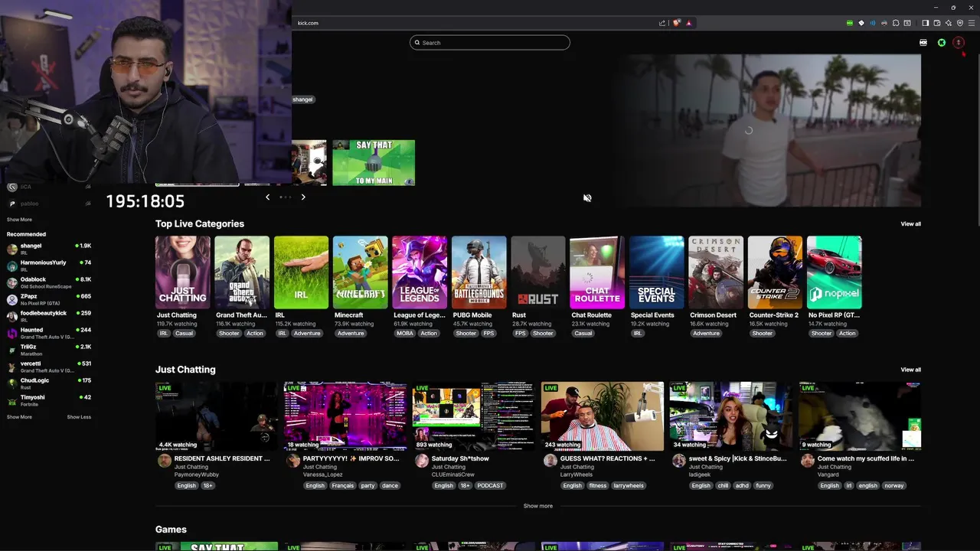Open the Special Events category card

coord(656,272)
